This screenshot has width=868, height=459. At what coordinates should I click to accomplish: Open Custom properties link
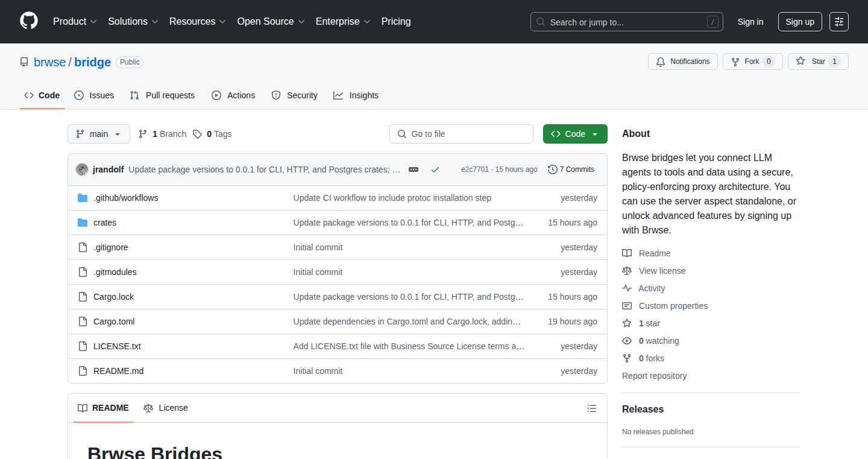coord(665,306)
